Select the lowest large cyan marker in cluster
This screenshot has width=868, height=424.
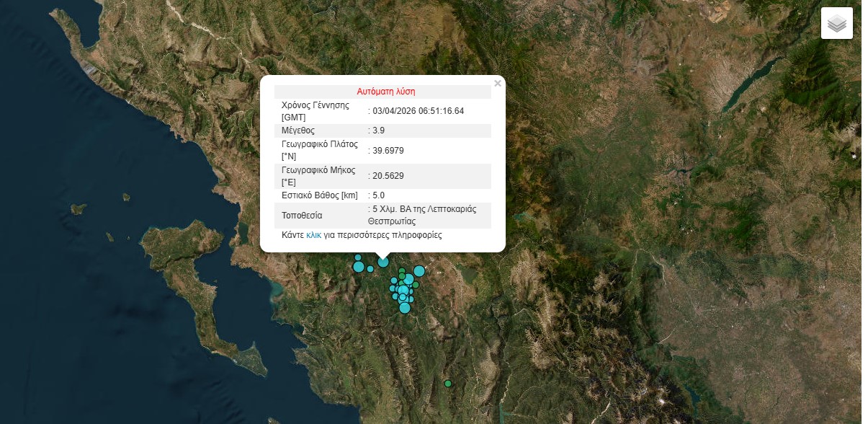pos(405,308)
